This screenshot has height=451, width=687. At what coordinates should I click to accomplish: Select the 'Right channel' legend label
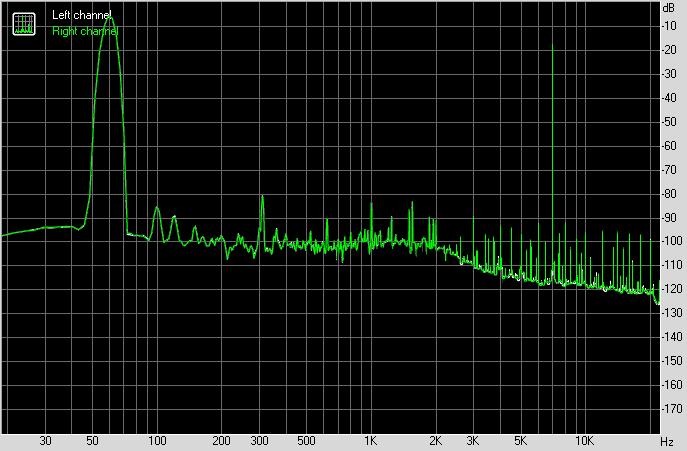pos(85,31)
